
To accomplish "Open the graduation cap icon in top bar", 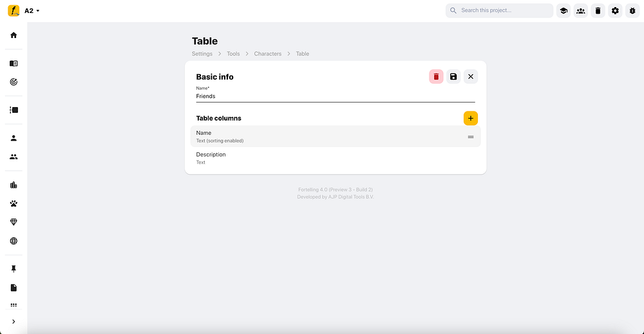I will pos(563,11).
